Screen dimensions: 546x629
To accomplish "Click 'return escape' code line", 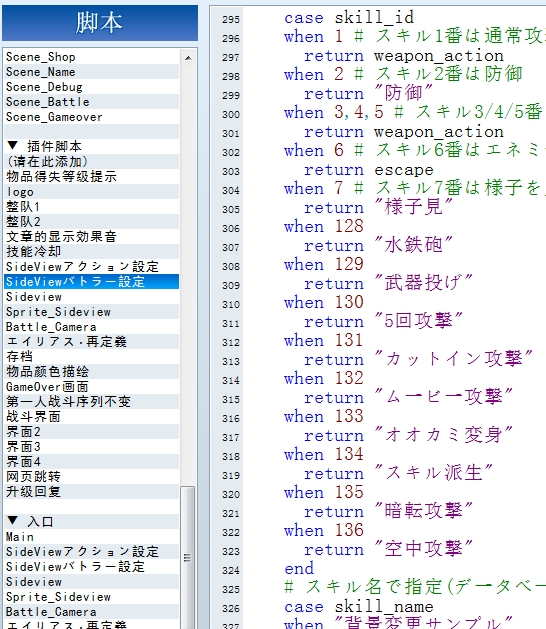I will pos(368,170).
